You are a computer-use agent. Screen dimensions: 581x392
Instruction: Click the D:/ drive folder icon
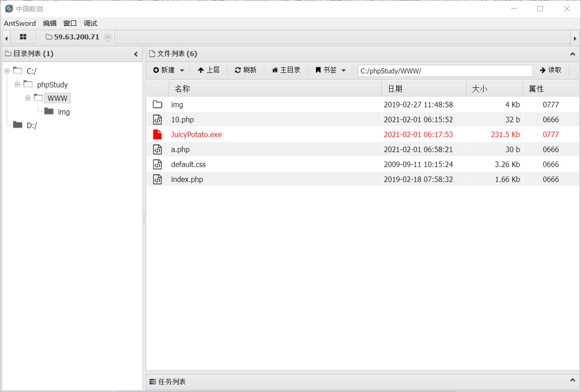(18, 125)
